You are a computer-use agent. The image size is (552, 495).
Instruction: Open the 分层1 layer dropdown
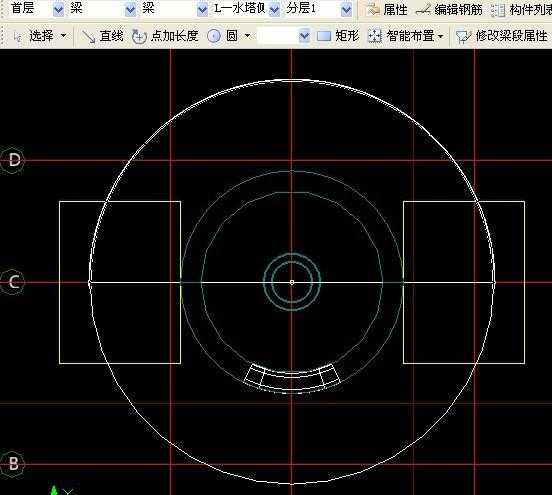tap(347, 10)
